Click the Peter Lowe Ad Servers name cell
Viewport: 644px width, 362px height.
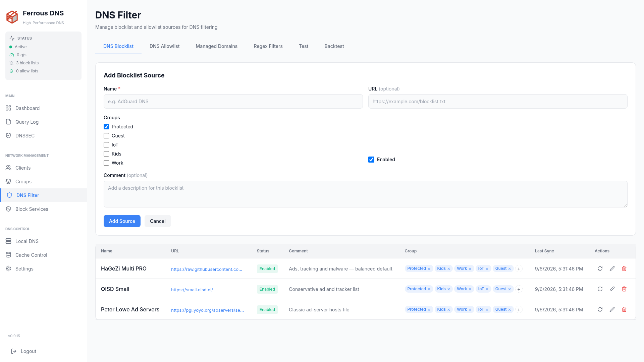tap(130, 309)
